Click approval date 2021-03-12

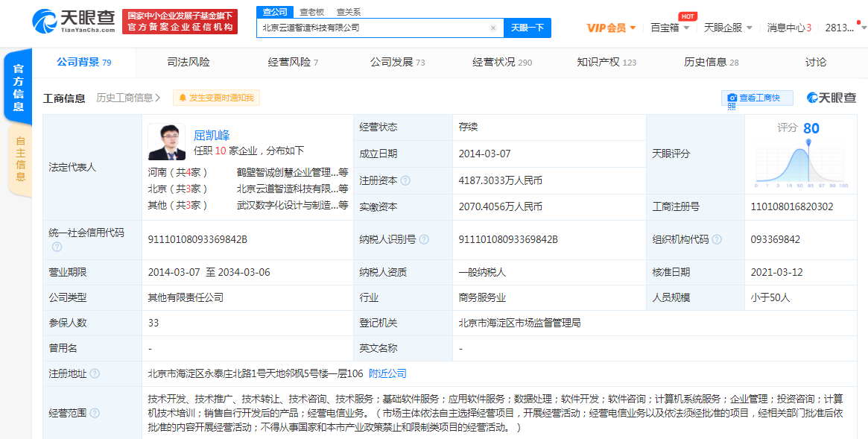click(776, 272)
